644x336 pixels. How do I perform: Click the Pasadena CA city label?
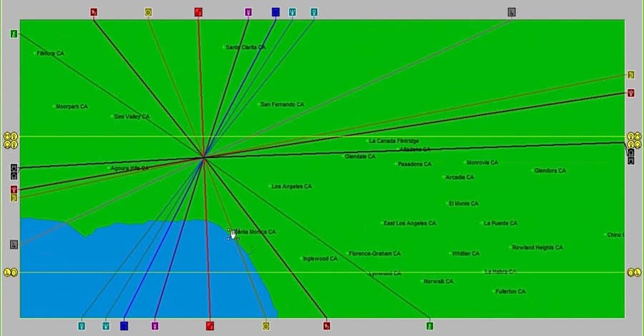(x=414, y=164)
